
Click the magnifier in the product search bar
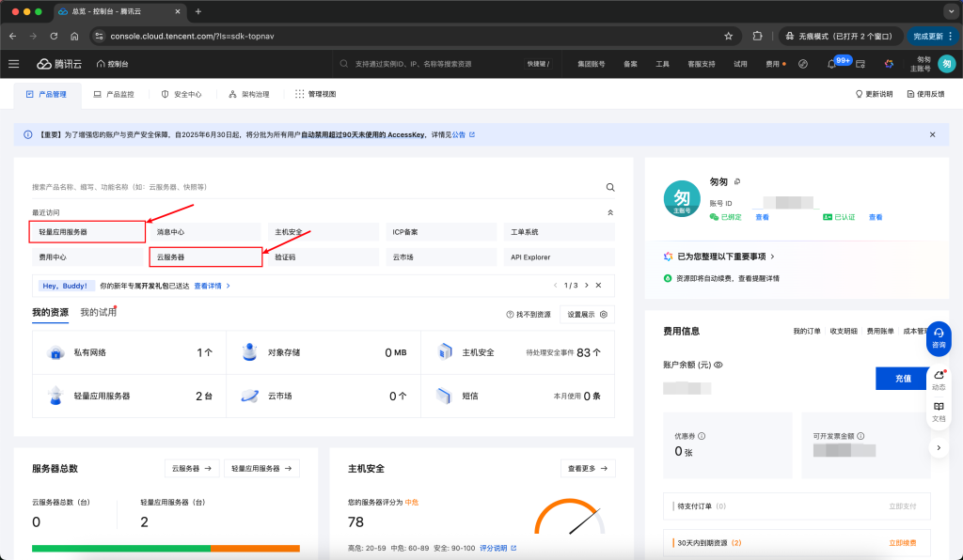[x=610, y=187]
